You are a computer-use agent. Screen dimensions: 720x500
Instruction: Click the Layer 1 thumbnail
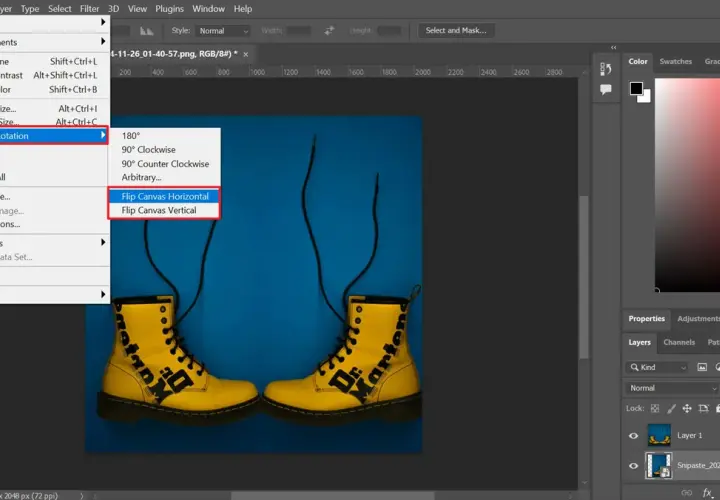pos(659,435)
